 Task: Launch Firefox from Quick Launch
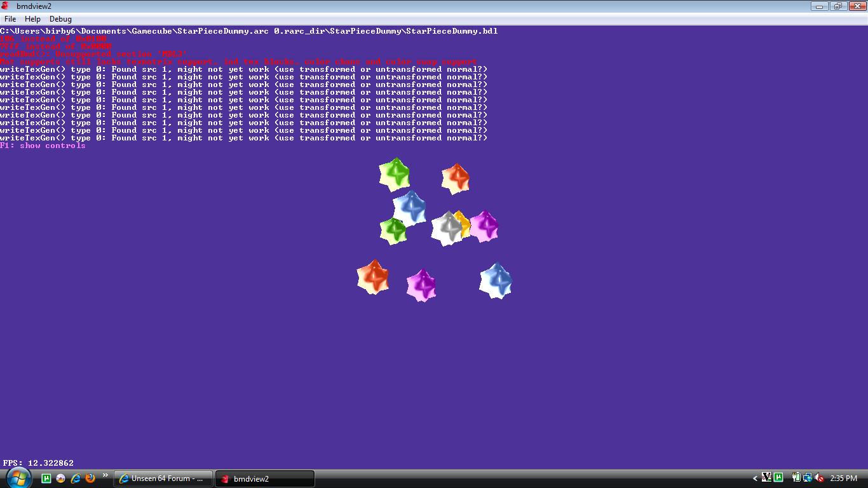pos(90,478)
